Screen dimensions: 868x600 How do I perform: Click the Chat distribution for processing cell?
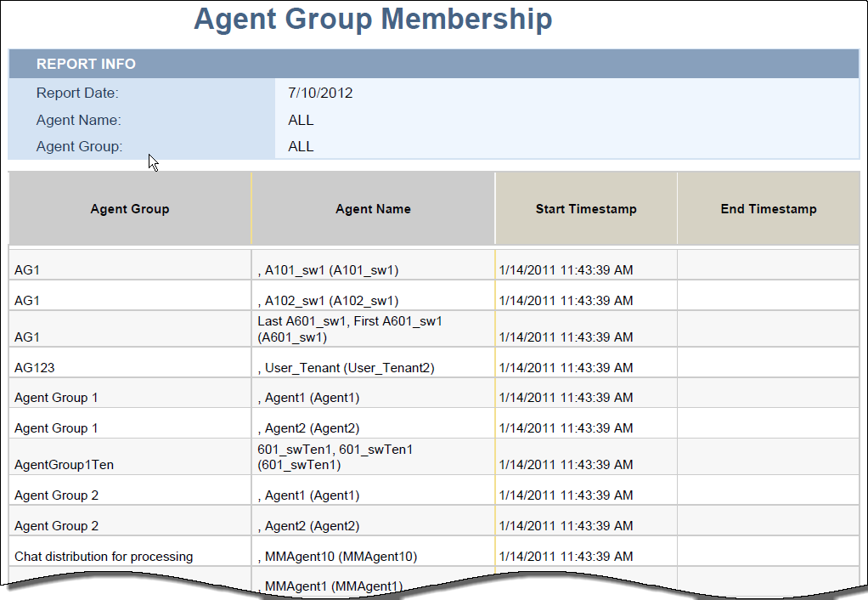(104, 557)
